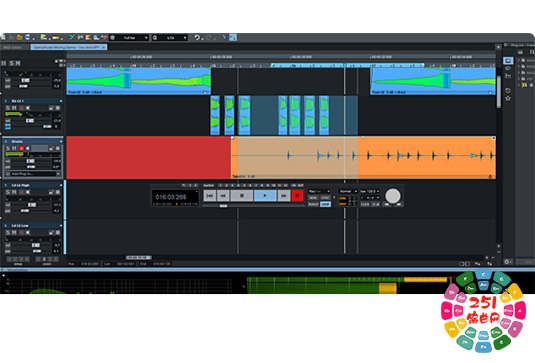The image size is (535, 363).
Task: Toggle monitoring speaker on Drums track
Action: point(28,148)
